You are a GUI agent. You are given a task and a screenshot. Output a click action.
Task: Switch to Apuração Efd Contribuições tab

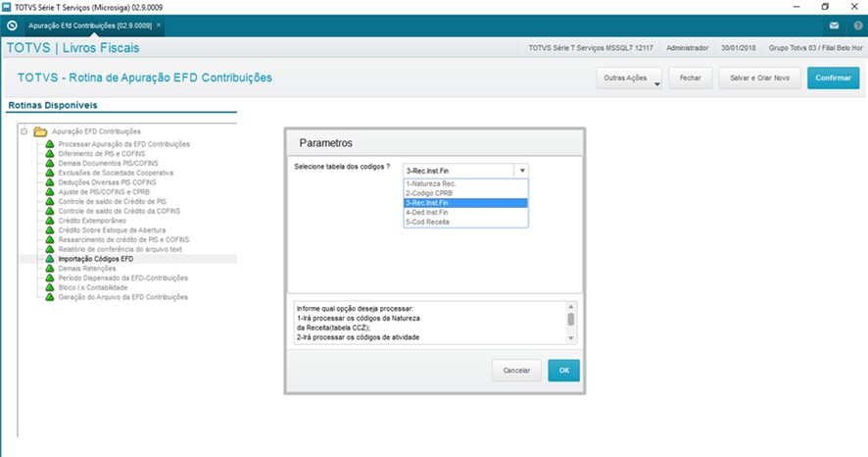(90, 25)
